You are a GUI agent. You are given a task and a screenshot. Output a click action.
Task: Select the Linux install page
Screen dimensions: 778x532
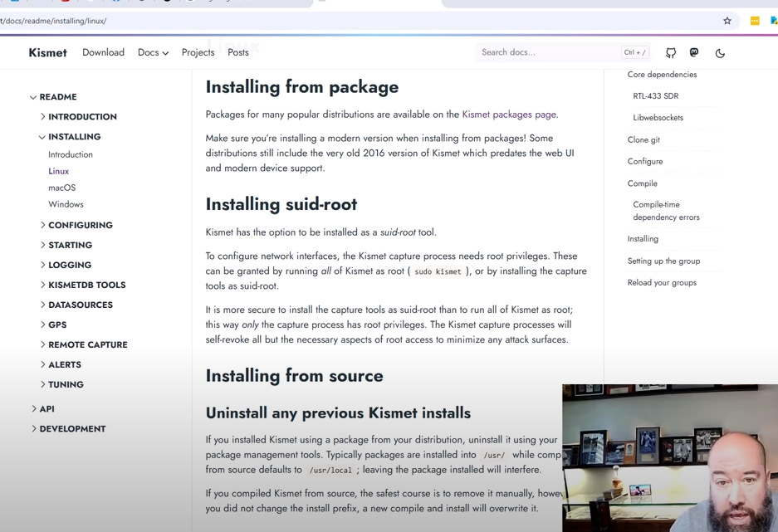[x=59, y=171]
